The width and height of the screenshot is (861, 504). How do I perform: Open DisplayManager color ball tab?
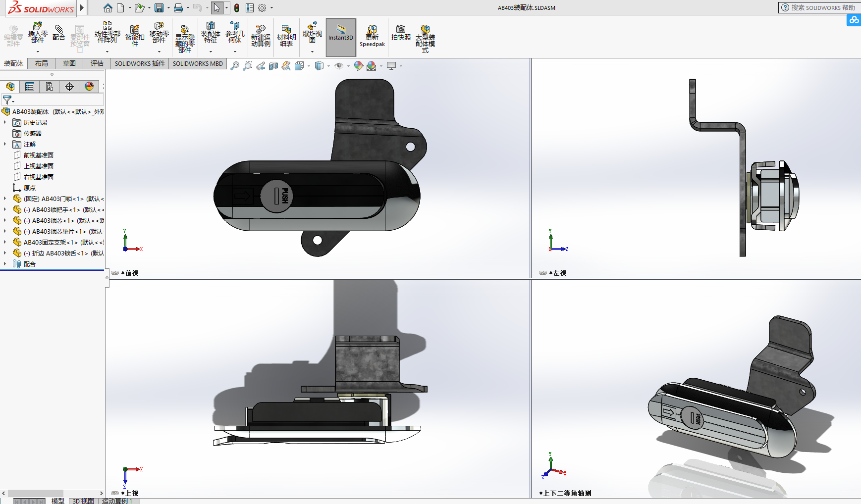(89, 87)
